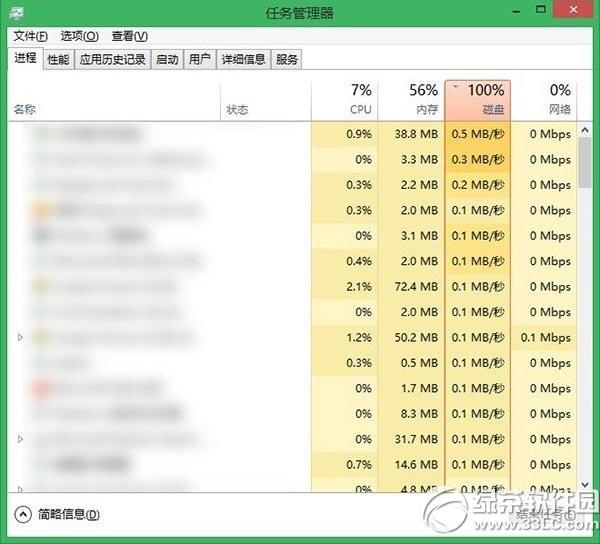Select the 0.5 MB memory cell
600x544 pixels.
click(411, 363)
